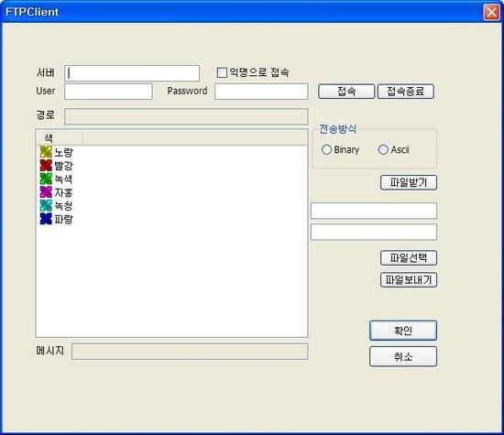504x435 pixels.
Task: Focus the text box directly above 파일선택
Action: (x=374, y=232)
